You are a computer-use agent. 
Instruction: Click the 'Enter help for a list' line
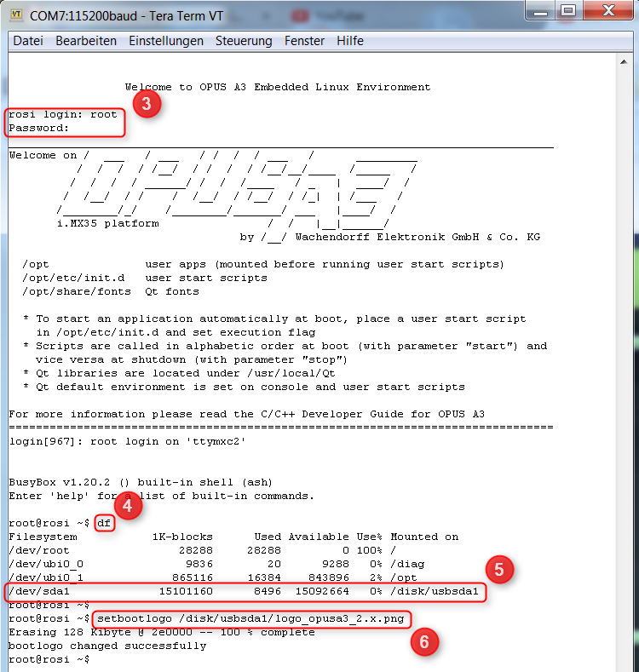coord(161,497)
